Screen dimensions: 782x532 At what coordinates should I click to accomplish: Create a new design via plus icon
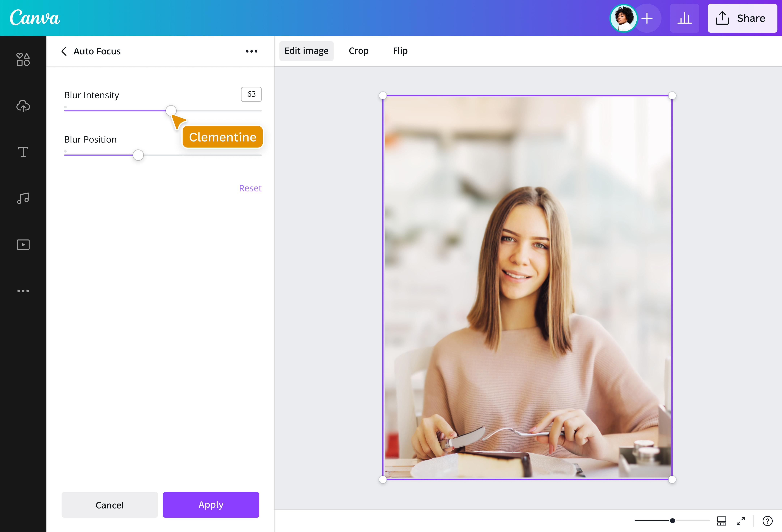click(x=647, y=18)
